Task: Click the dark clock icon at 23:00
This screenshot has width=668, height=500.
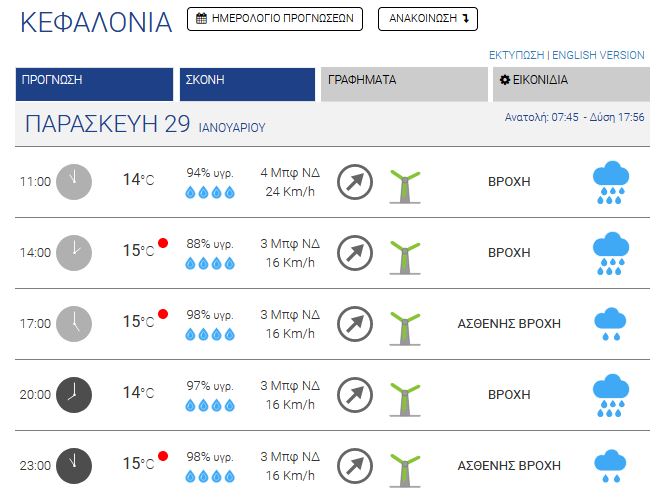Action: coord(74,466)
